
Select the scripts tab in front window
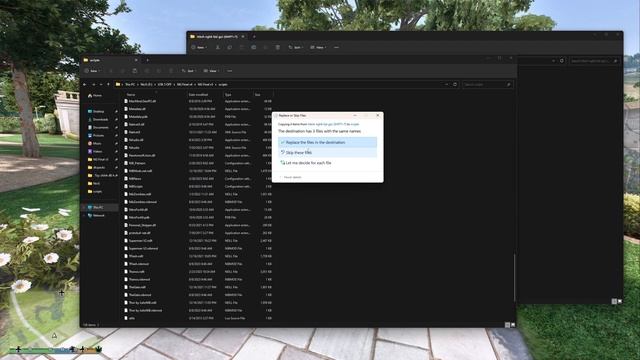coord(110,60)
